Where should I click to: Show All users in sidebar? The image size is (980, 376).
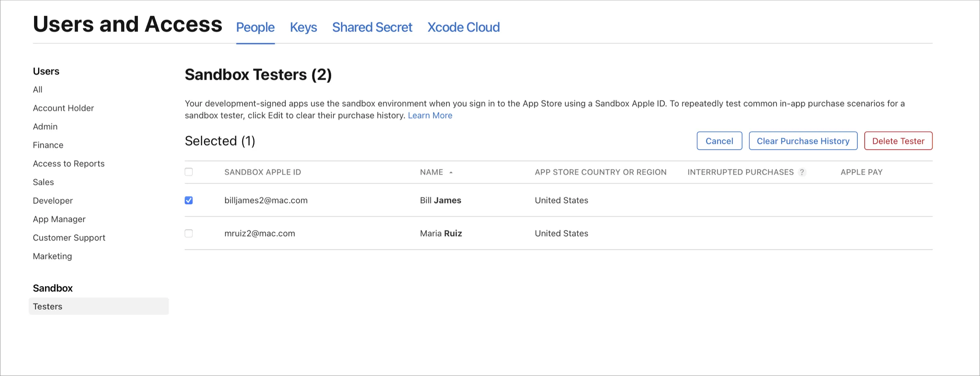(x=38, y=89)
